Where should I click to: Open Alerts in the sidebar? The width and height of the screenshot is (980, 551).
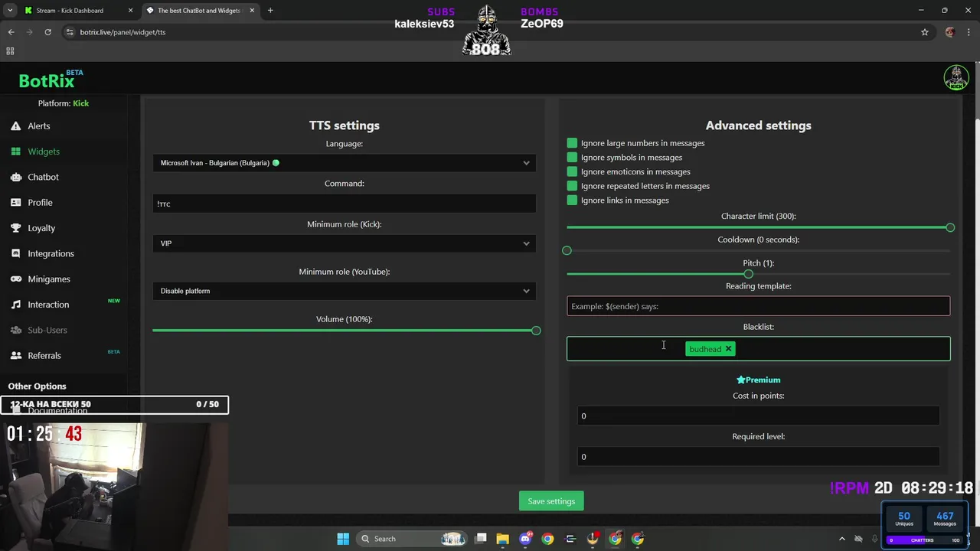(x=38, y=126)
